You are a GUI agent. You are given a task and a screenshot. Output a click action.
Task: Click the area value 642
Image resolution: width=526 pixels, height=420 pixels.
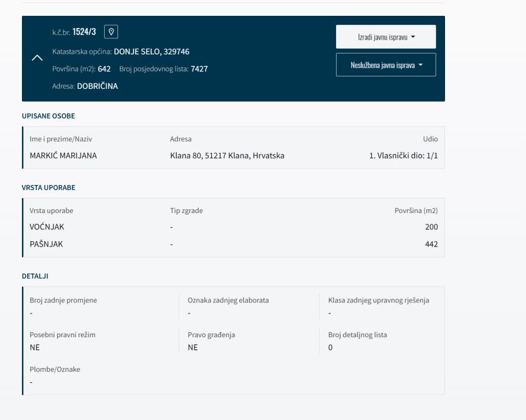(x=104, y=69)
